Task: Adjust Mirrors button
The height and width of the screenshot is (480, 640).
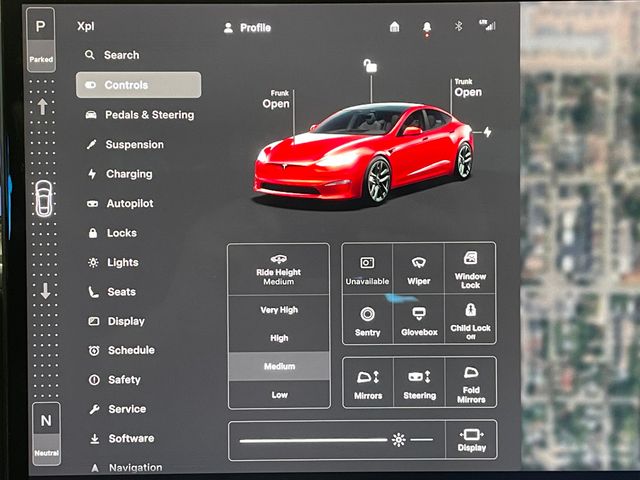Action: [368, 383]
